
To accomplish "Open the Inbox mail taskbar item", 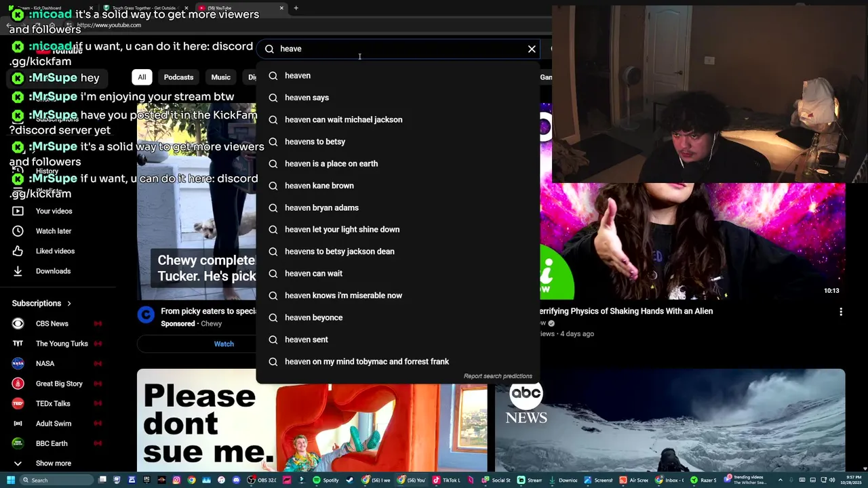I will [x=669, y=480].
